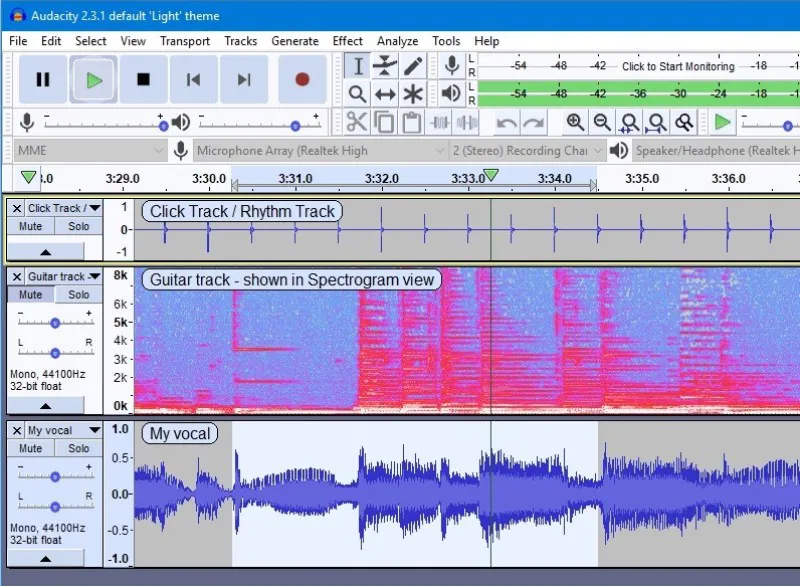Open the Transport menu
This screenshot has width=800, height=586.
coord(185,41)
